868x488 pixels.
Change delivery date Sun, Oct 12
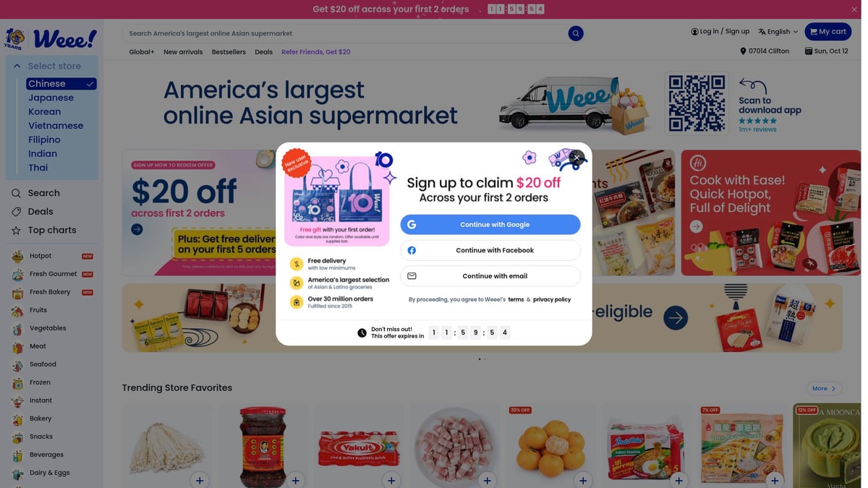(x=826, y=51)
